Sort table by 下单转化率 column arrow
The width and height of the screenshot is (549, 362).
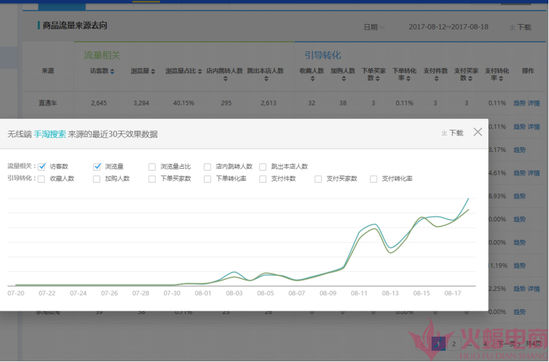[x=408, y=78]
